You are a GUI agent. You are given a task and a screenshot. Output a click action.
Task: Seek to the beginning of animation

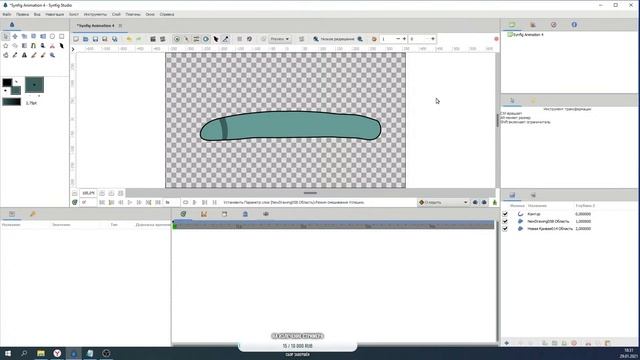[102, 202]
